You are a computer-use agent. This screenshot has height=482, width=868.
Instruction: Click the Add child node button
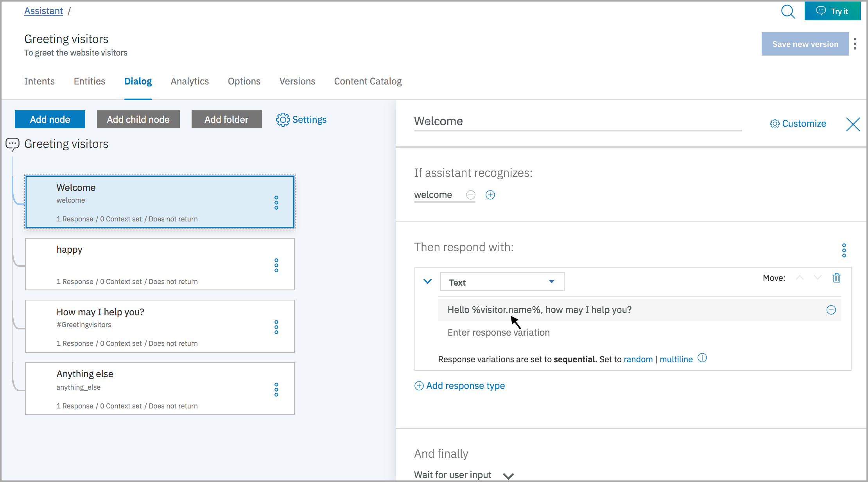138,119
